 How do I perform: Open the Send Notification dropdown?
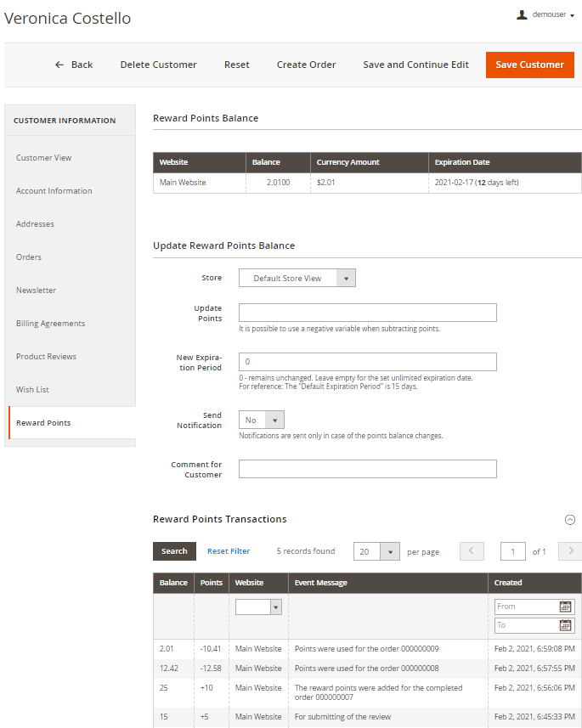[262, 420]
